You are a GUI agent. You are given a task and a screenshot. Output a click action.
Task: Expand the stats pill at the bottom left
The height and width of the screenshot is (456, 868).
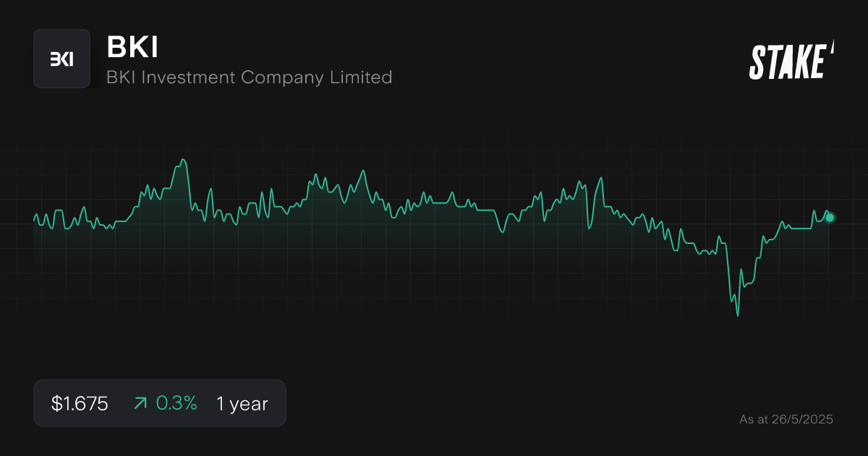click(x=160, y=402)
